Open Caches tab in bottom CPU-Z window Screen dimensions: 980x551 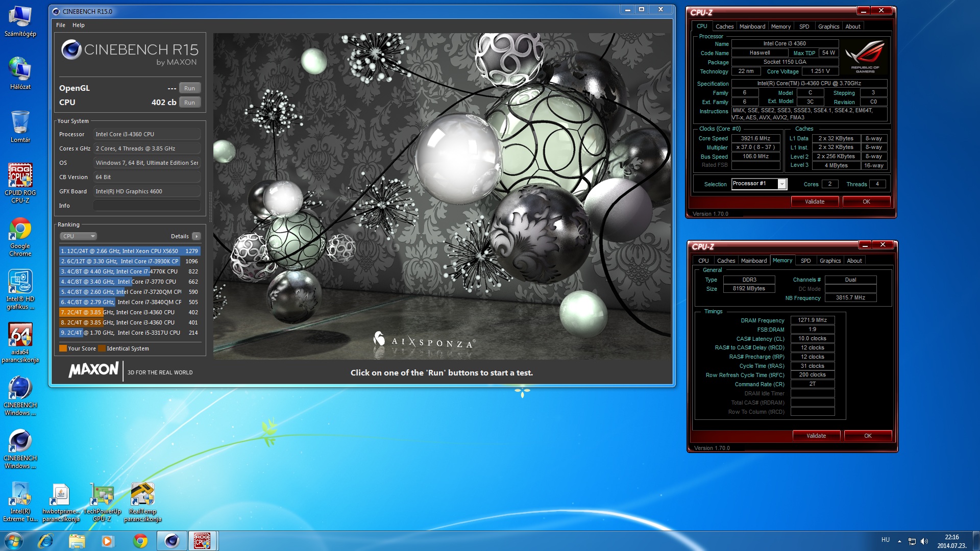pyautogui.click(x=726, y=261)
